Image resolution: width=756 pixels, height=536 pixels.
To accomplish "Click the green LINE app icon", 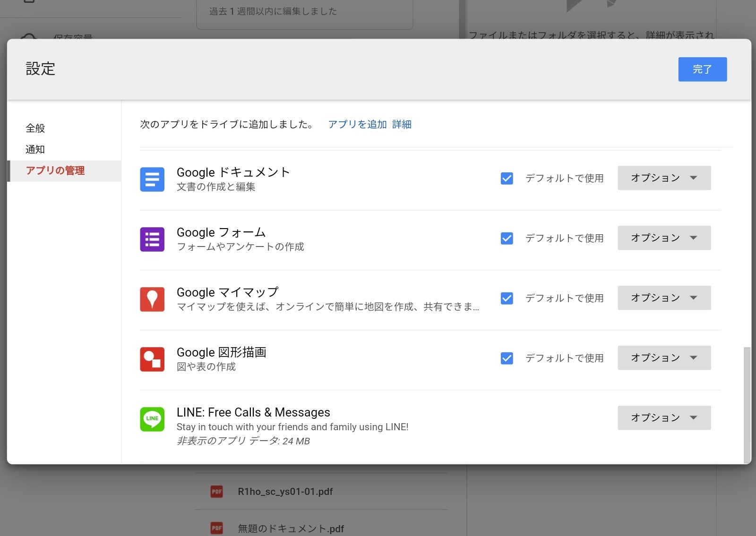I will click(152, 419).
